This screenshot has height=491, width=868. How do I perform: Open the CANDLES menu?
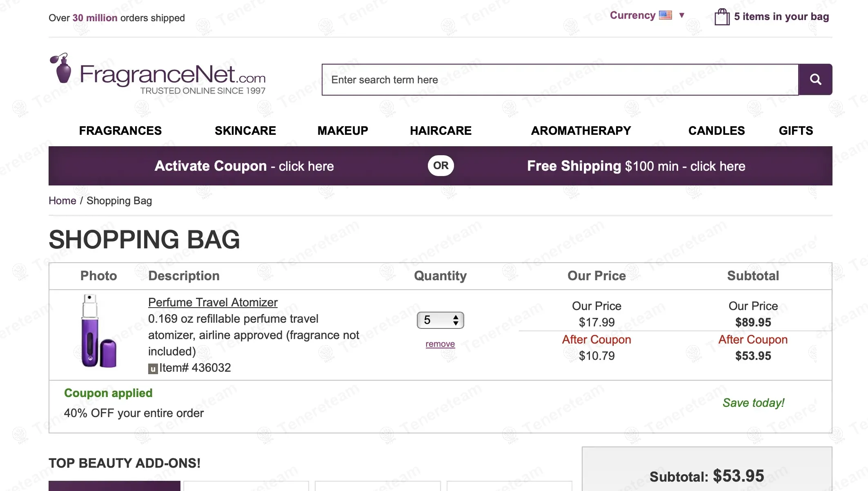(x=717, y=130)
